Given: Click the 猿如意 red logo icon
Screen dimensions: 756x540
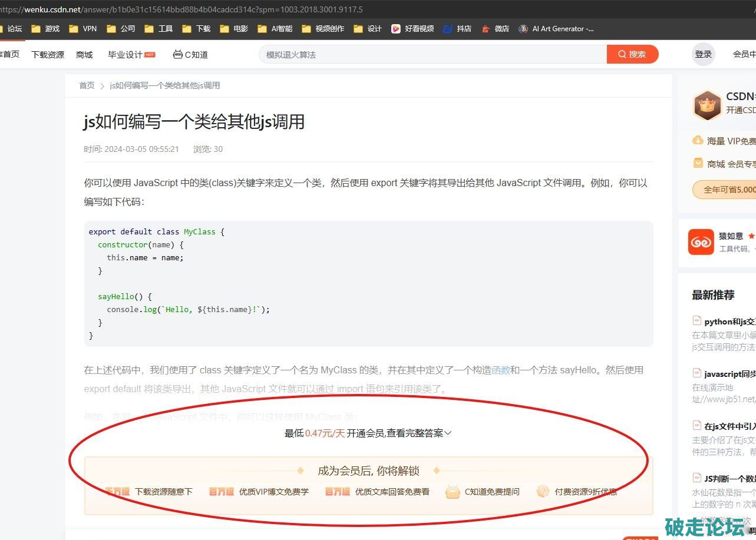Looking at the screenshot, I should coord(701,241).
